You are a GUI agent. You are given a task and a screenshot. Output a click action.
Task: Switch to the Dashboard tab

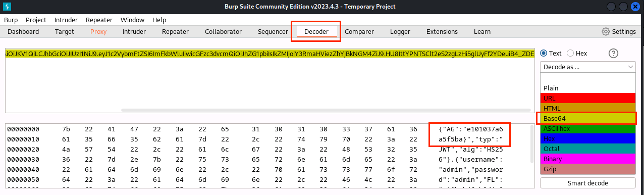pos(23,31)
